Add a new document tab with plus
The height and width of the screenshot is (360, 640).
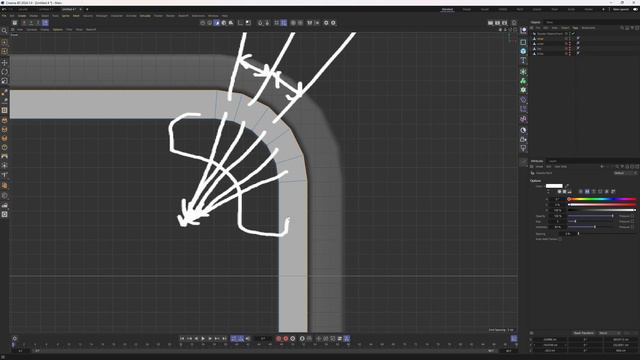[x=87, y=9]
